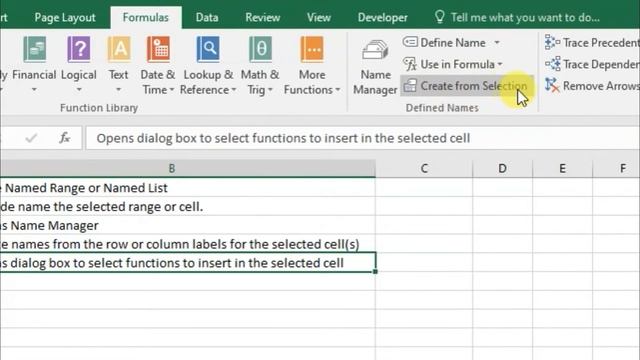Open the View tab
The width and height of the screenshot is (640, 360).
[319, 18]
